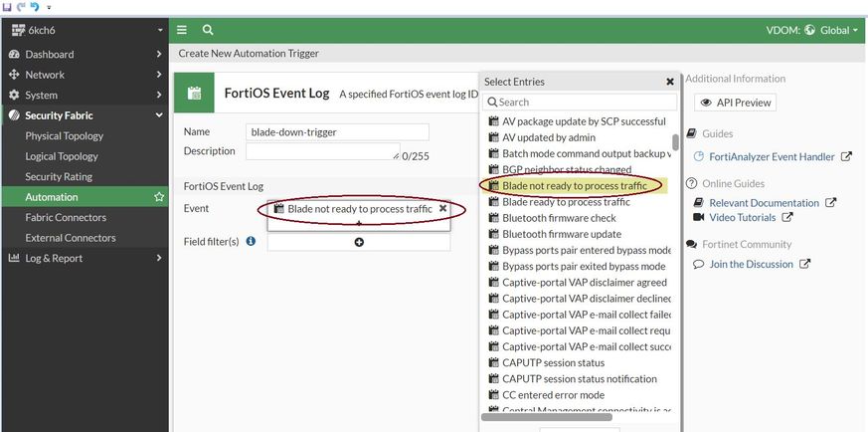The image size is (868, 432).
Task: Click the Network icon in sidebar
Action: pos(14,75)
